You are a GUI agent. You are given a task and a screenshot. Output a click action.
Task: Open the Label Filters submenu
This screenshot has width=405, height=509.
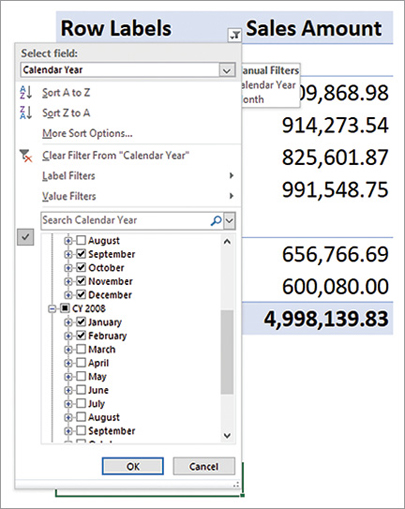pyautogui.click(x=137, y=176)
